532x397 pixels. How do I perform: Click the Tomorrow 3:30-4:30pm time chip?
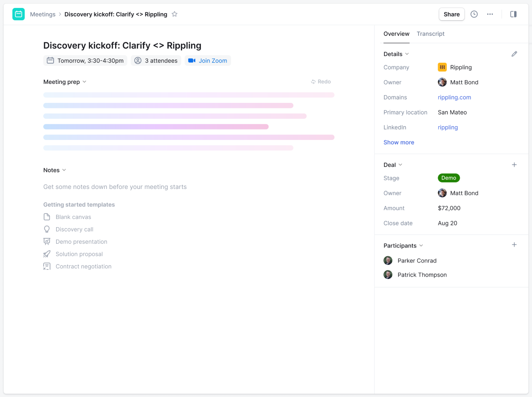[x=85, y=61]
